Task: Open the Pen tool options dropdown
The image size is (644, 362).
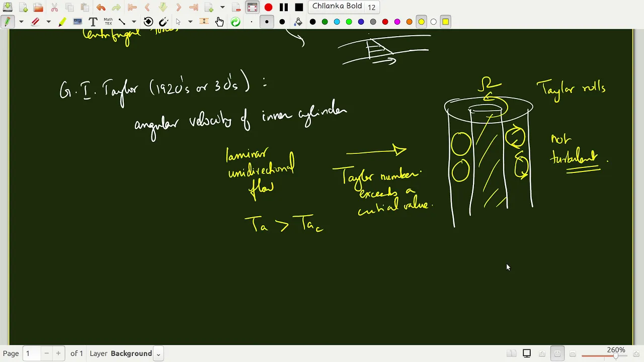Action: [x=21, y=22]
